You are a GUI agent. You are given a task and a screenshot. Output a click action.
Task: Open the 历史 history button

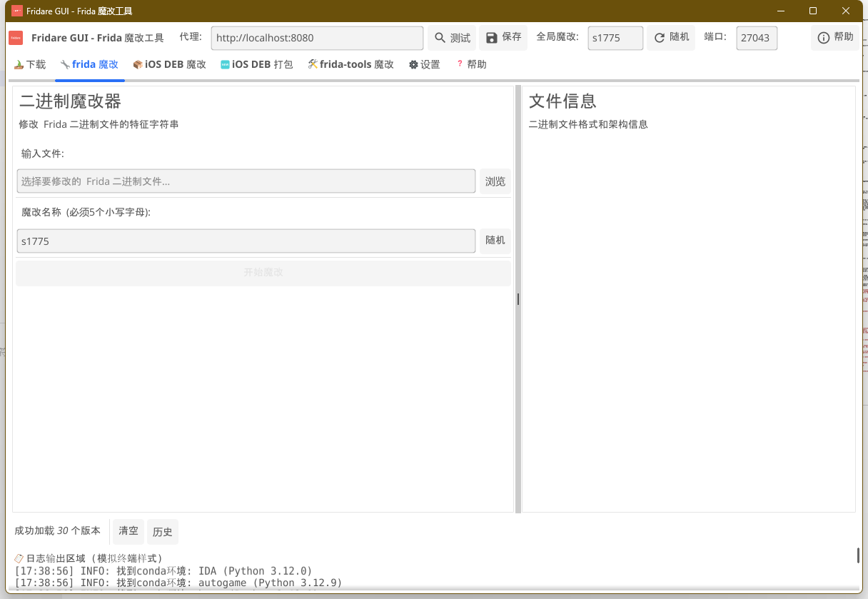coord(163,532)
